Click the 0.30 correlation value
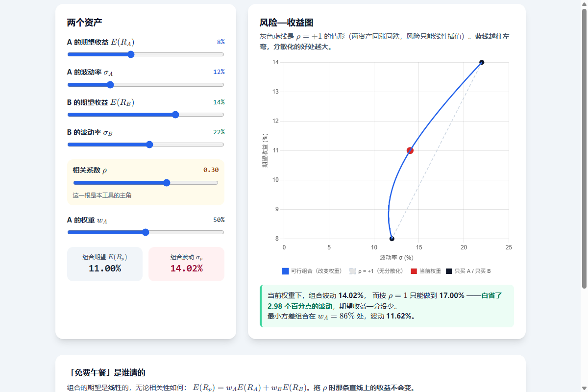588x392 pixels. coord(211,170)
